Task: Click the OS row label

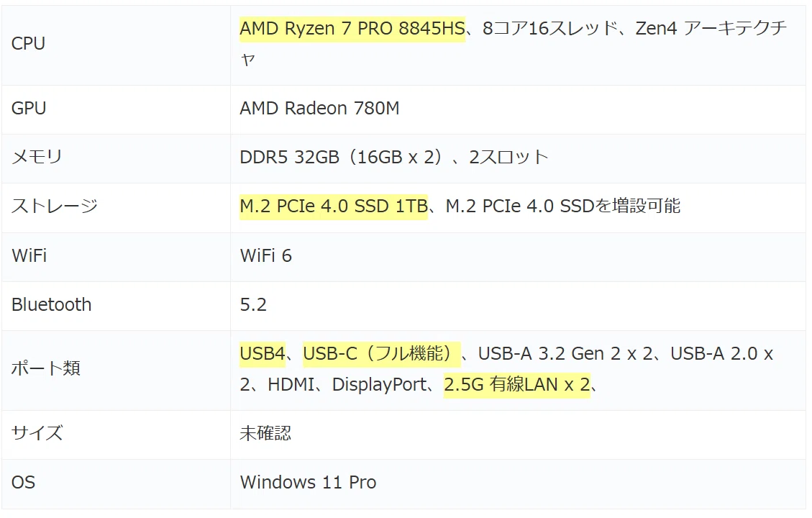Action: click(23, 482)
